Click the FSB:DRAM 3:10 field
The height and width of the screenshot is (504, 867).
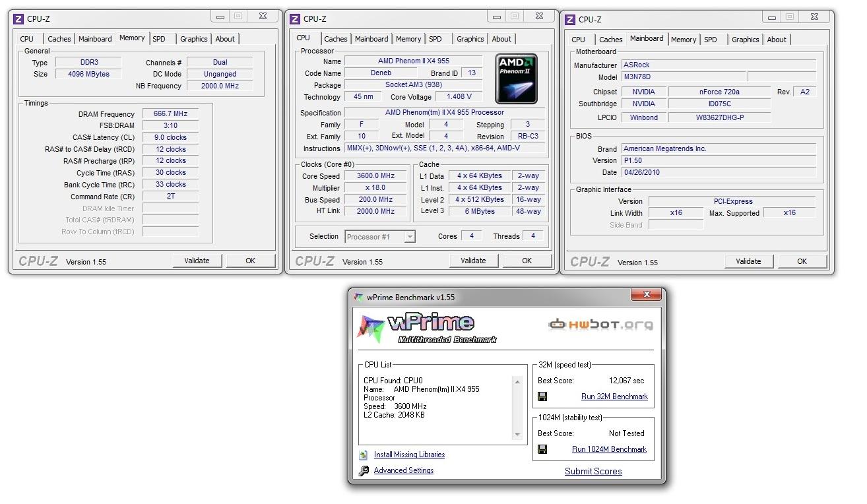point(170,125)
